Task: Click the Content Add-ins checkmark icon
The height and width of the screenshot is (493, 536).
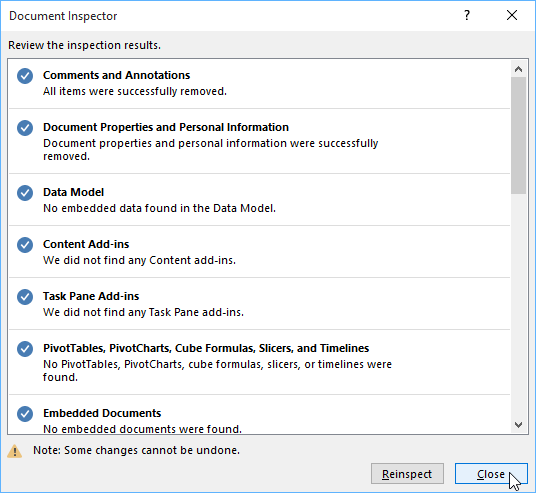Action: pos(25,245)
